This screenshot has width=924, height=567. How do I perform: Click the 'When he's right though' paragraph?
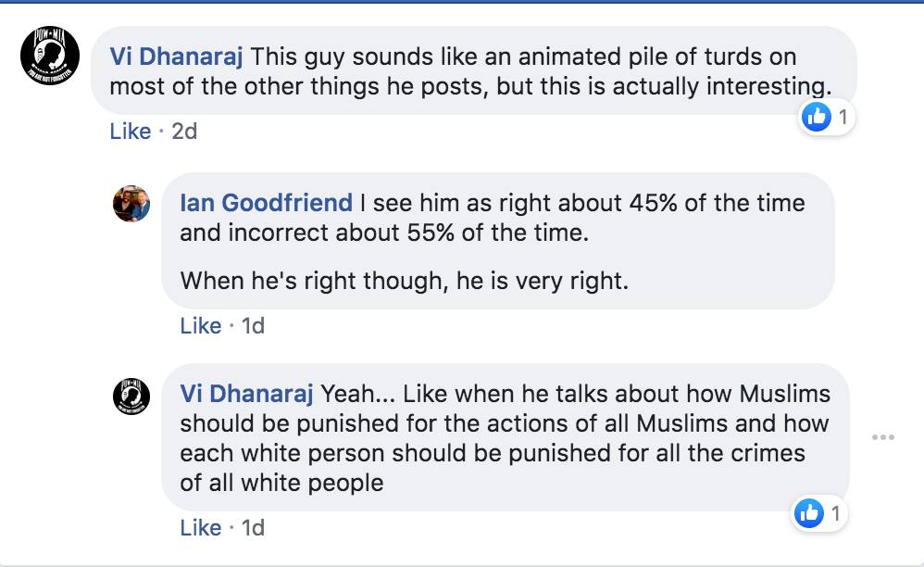[404, 280]
